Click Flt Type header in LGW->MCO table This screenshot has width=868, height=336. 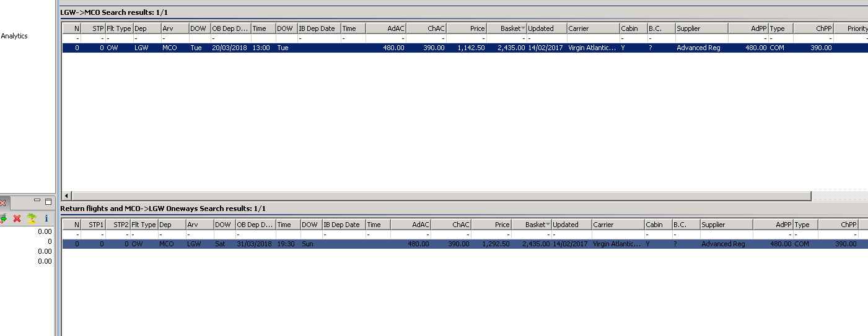(119, 28)
